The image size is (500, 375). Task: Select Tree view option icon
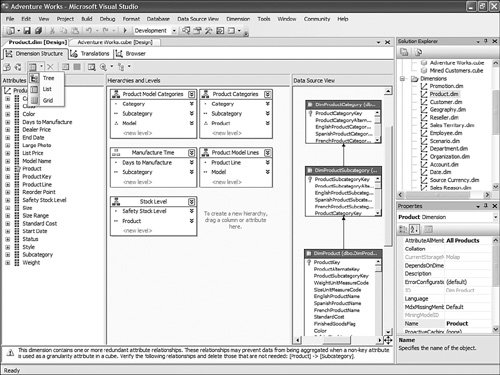coord(34,78)
